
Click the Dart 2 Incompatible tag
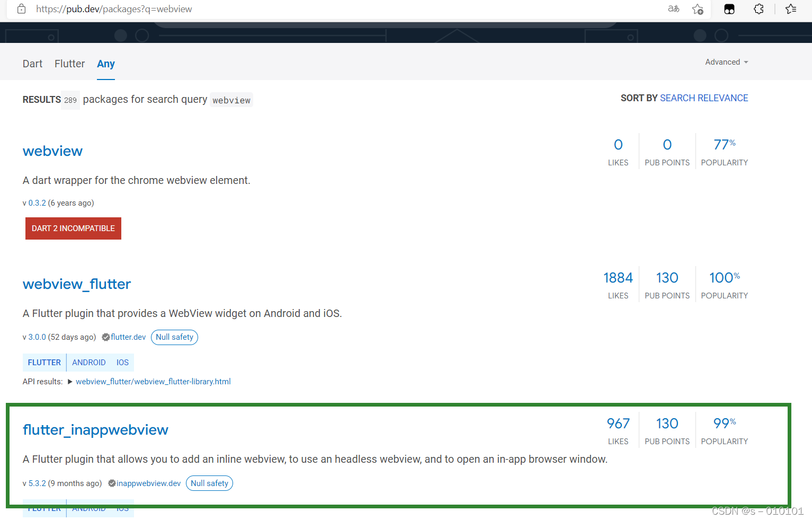pos(73,228)
